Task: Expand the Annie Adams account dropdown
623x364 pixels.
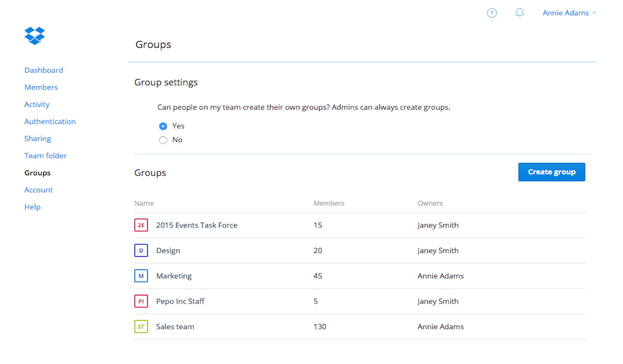Action: point(569,13)
